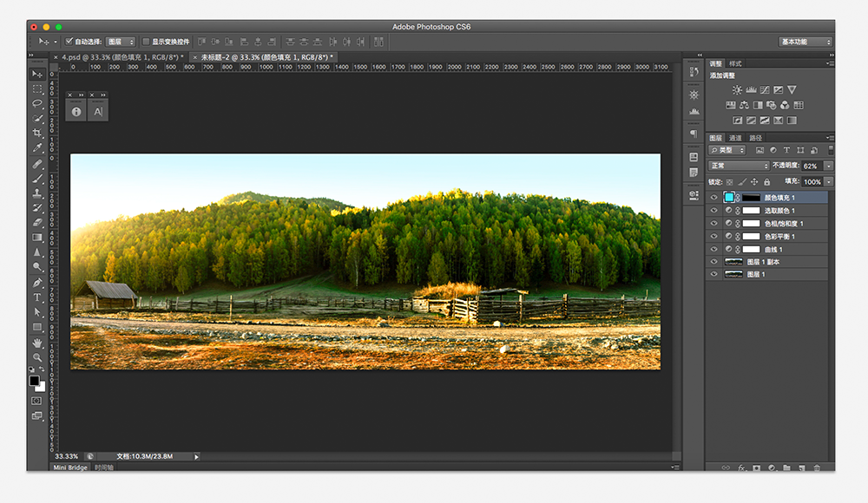The height and width of the screenshot is (503, 868).
Task: Toggle the 自动选择 checkbox
Action: point(69,42)
